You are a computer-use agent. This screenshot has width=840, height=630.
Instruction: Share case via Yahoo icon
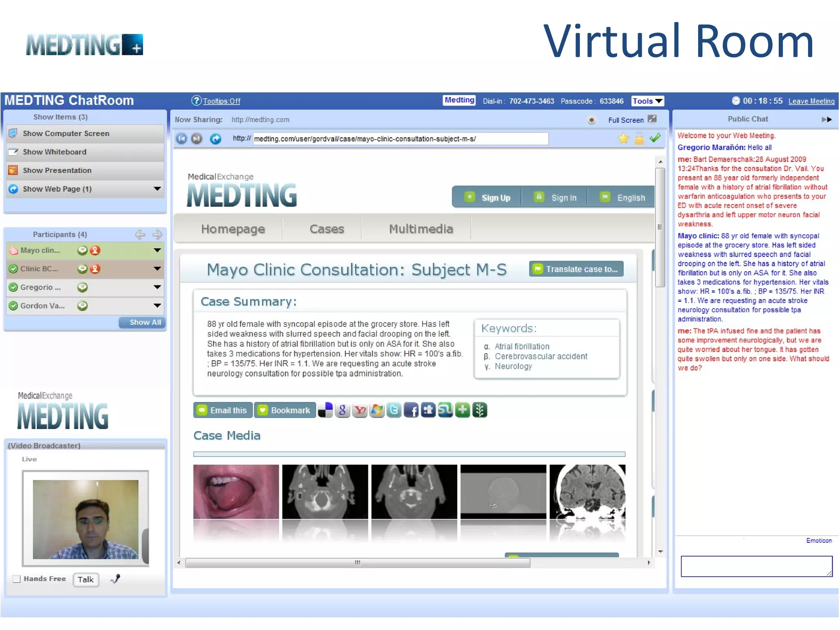click(360, 410)
